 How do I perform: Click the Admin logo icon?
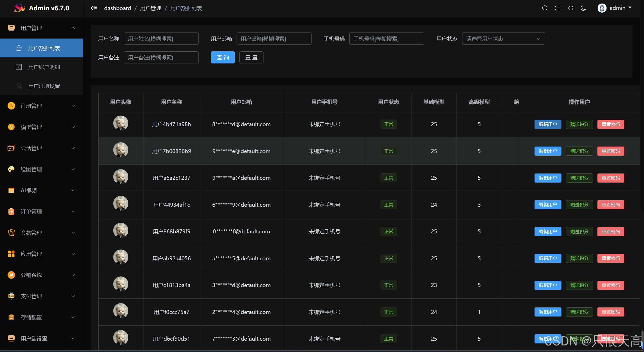click(20, 8)
